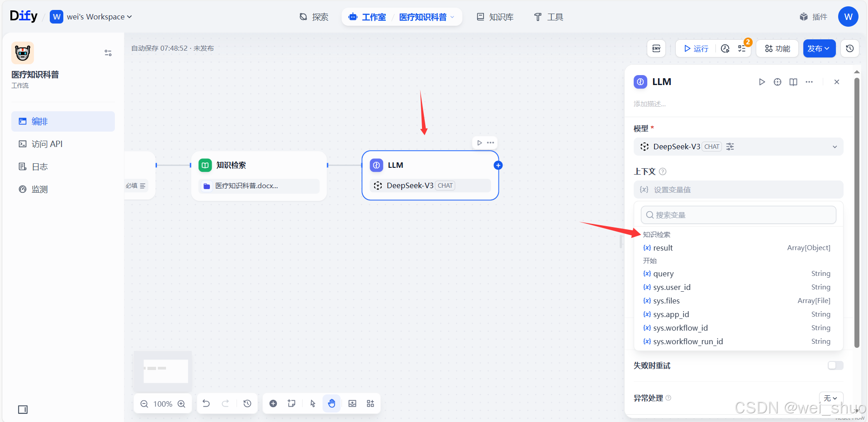
Task: Click plus handle on LLM node
Action: pos(498,165)
